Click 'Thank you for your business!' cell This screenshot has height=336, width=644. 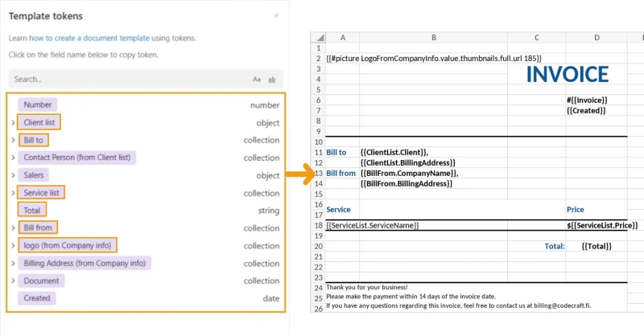tap(367, 287)
